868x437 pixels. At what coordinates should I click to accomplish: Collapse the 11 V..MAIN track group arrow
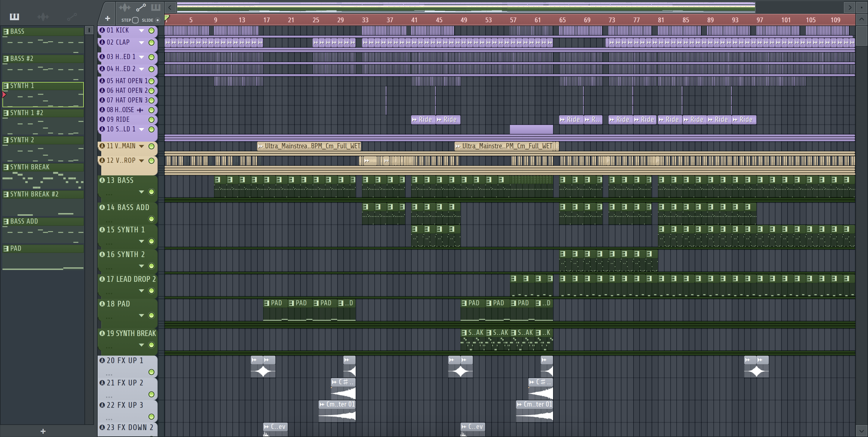tap(142, 146)
